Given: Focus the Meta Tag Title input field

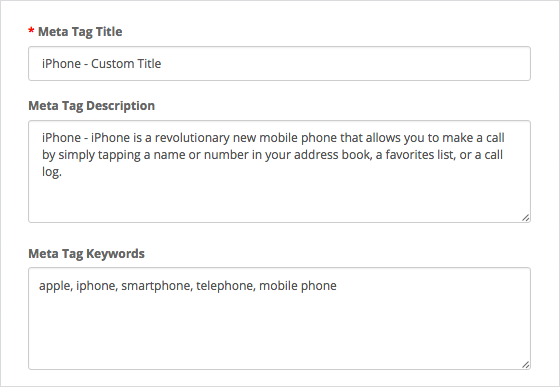Looking at the screenshot, I should tap(279, 64).
